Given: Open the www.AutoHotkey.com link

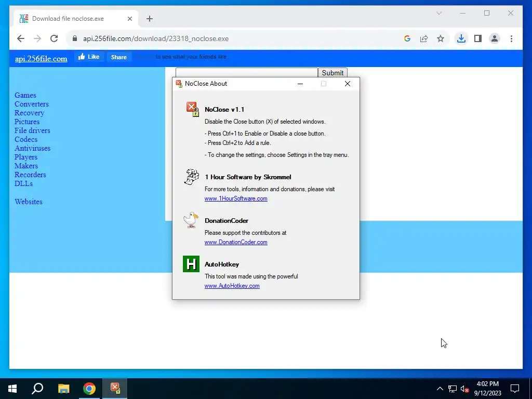Looking at the screenshot, I should [x=232, y=286].
